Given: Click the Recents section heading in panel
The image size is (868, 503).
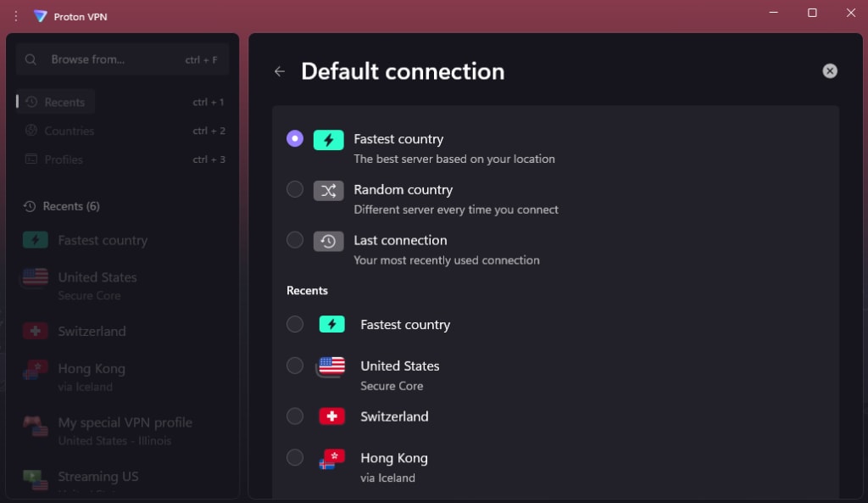Looking at the screenshot, I should pos(307,290).
